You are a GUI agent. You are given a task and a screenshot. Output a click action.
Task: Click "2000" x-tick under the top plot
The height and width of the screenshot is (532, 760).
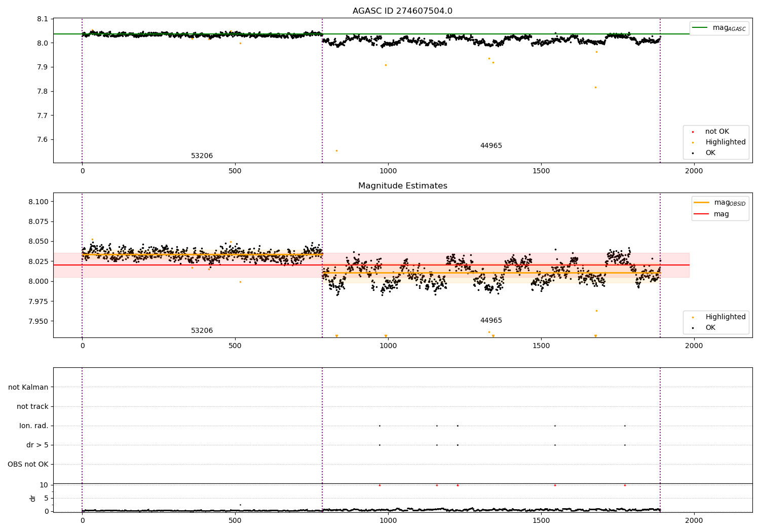(x=694, y=171)
